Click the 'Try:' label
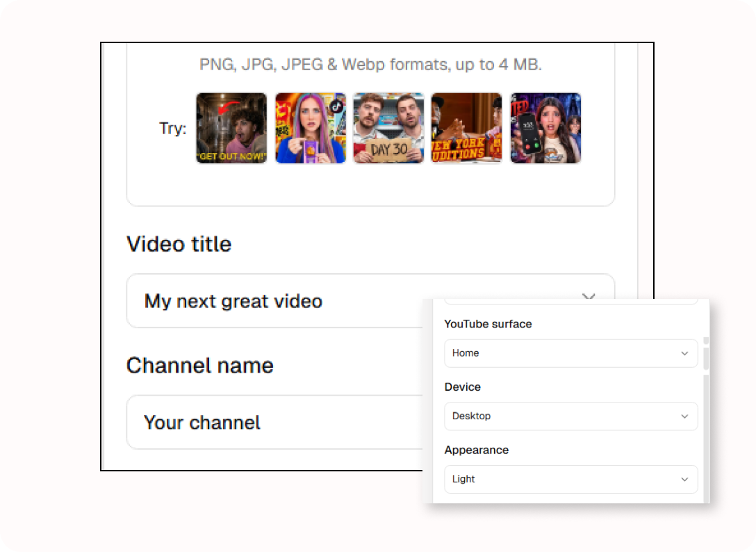Screen dimensions: 756x552 pos(172,129)
